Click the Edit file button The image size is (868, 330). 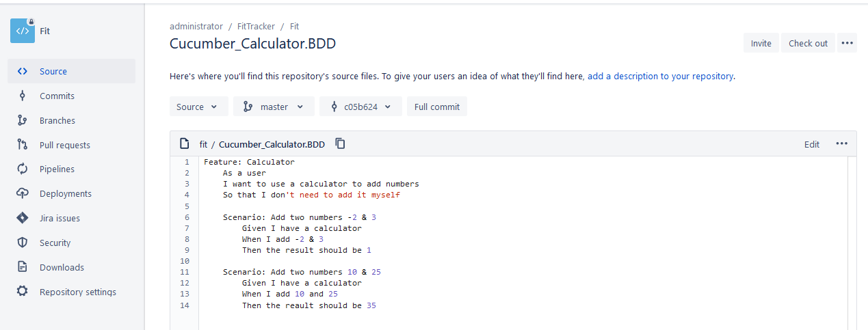(x=812, y=144)
